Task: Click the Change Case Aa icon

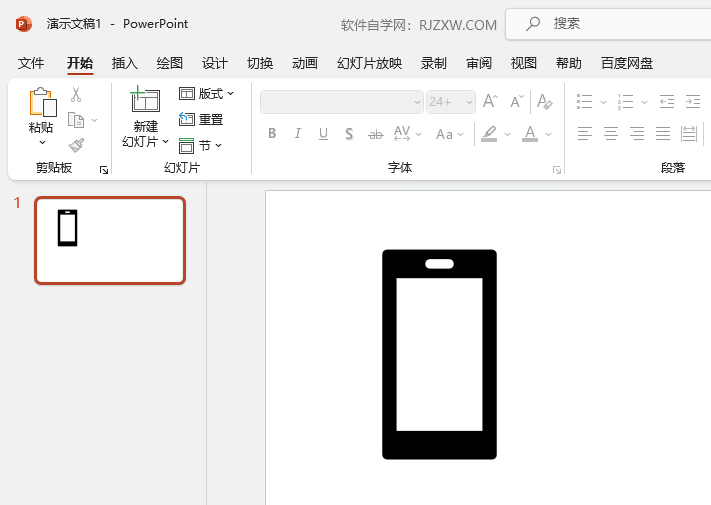Action: point(444,134)
